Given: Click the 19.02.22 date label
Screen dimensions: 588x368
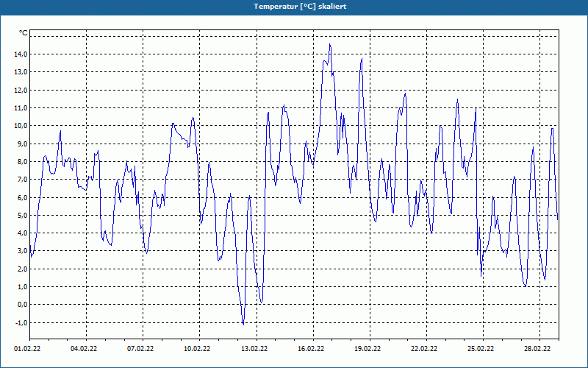Looking at the screenshot, I should click(x=367, y=349).
